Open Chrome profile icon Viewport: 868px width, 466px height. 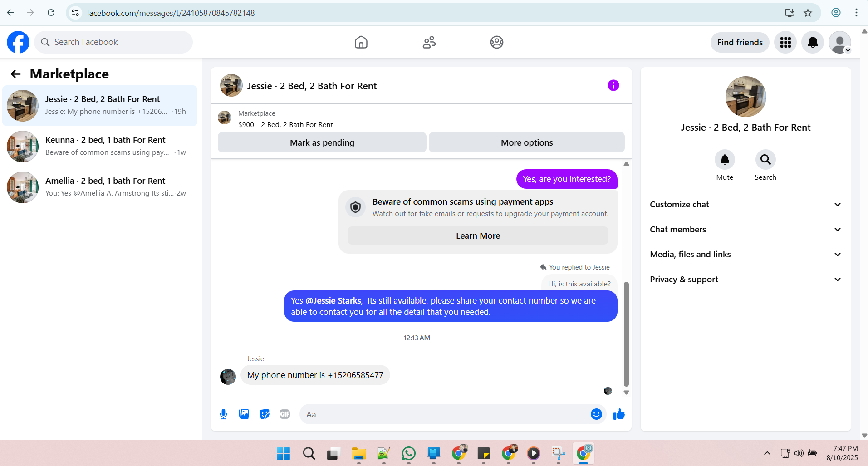pyautogui.click(x=836, y=13)
